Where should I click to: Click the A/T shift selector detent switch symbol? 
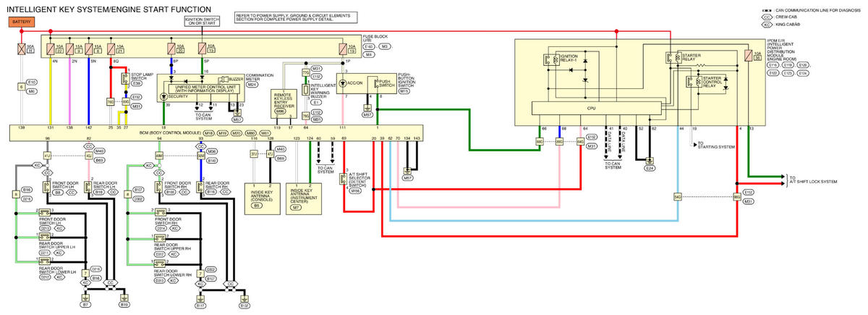(344, 179)
